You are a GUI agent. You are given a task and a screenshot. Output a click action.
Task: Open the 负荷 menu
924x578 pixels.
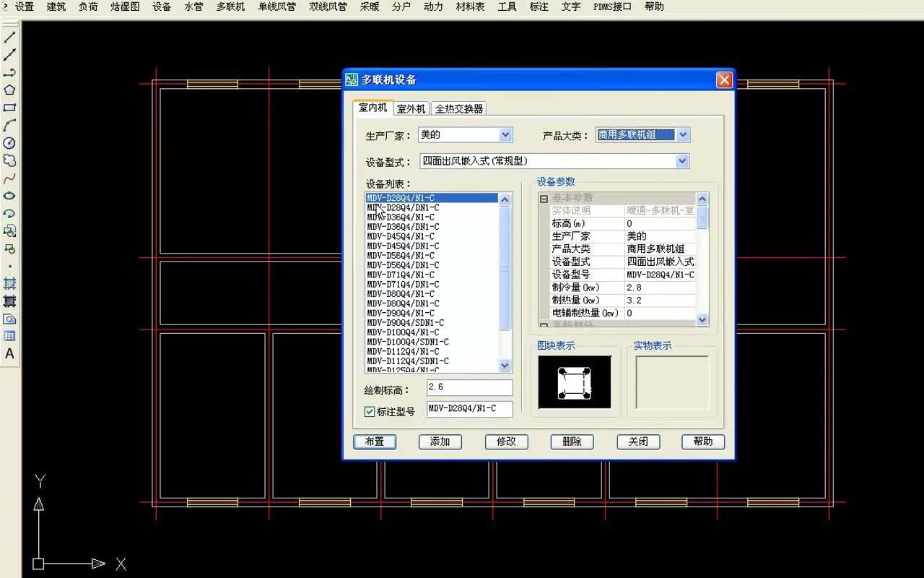[88, 7]
